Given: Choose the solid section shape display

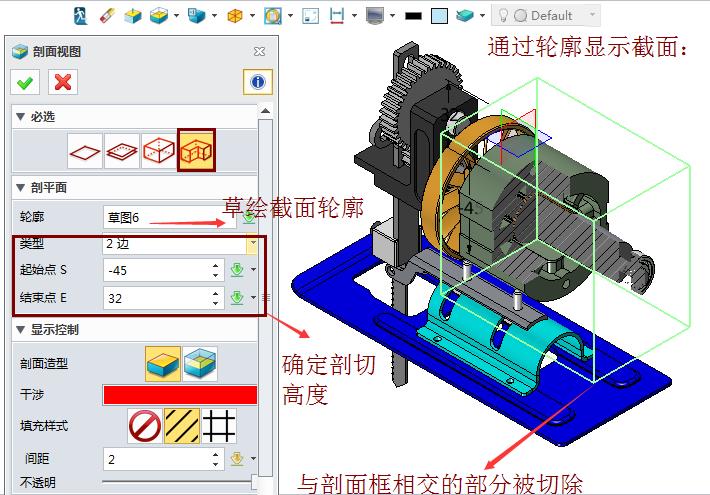Looking at the screenshot, I should pos(163,361).
